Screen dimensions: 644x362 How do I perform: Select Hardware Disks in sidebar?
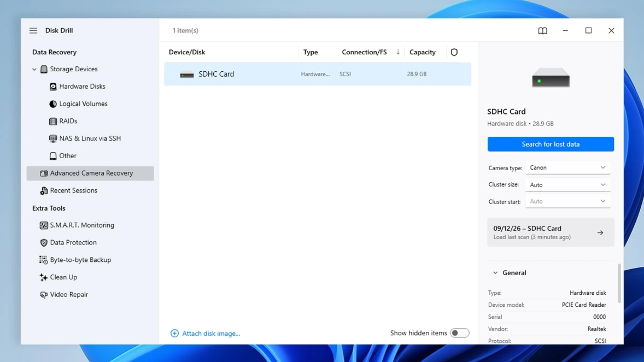tap(82, 86)
